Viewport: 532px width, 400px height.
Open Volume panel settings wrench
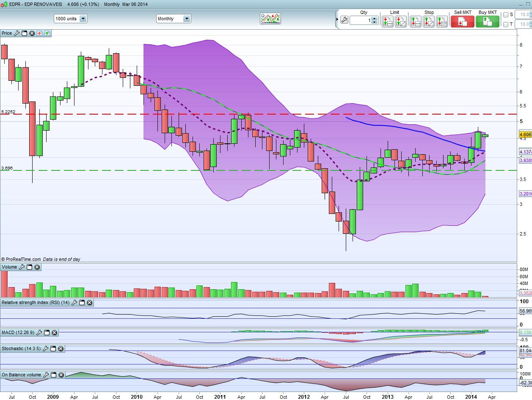click(x=22, y=267)
